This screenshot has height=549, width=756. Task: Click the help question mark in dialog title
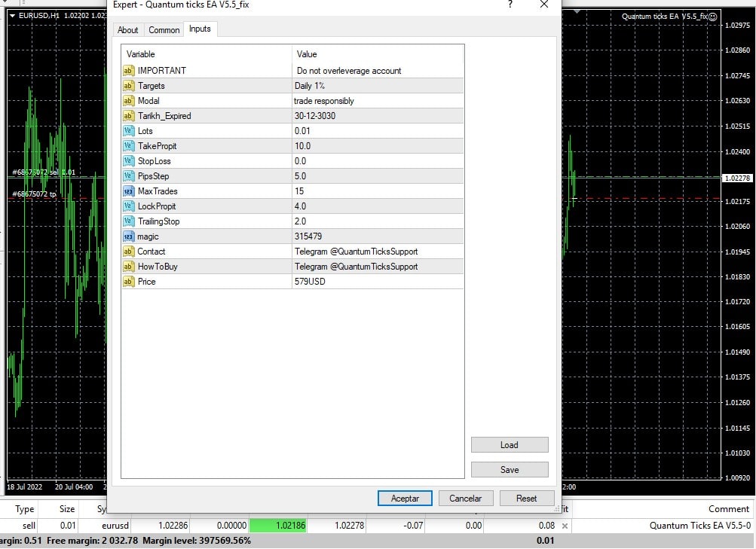pos(510,5)
